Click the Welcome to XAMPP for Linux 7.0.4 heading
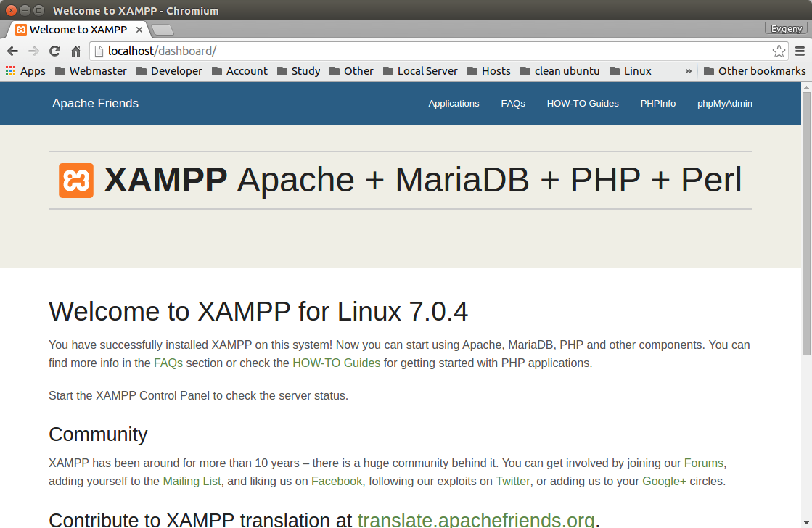The height and width of the screenshot is (528, 812). click(258, 312)
